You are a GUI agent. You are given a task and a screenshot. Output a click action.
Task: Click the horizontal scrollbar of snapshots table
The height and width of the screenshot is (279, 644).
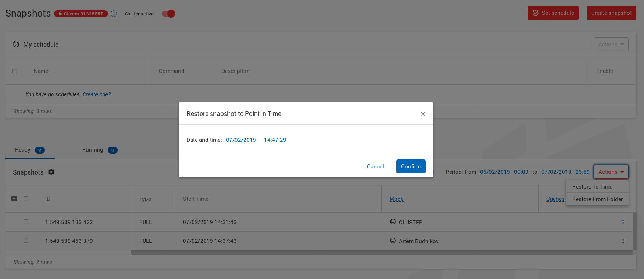[382, 252]
